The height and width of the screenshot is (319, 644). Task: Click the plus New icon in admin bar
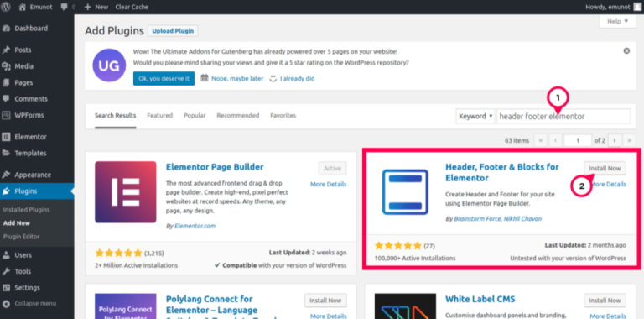point(87,7)
